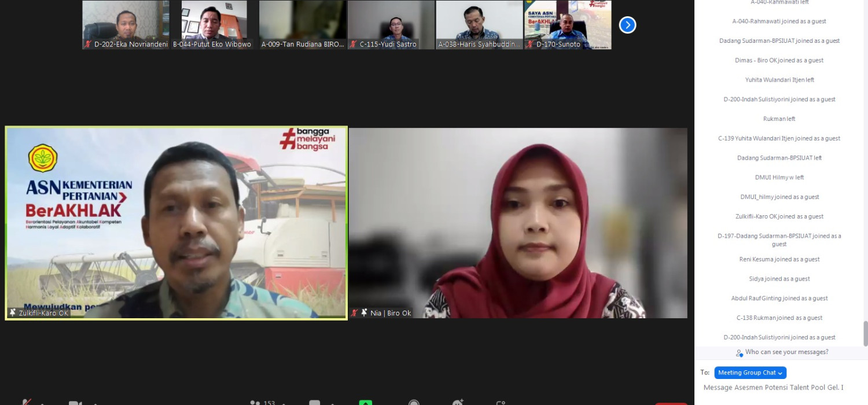
Task: Show next participants with the blue arrow
Action: coord(627,25)
